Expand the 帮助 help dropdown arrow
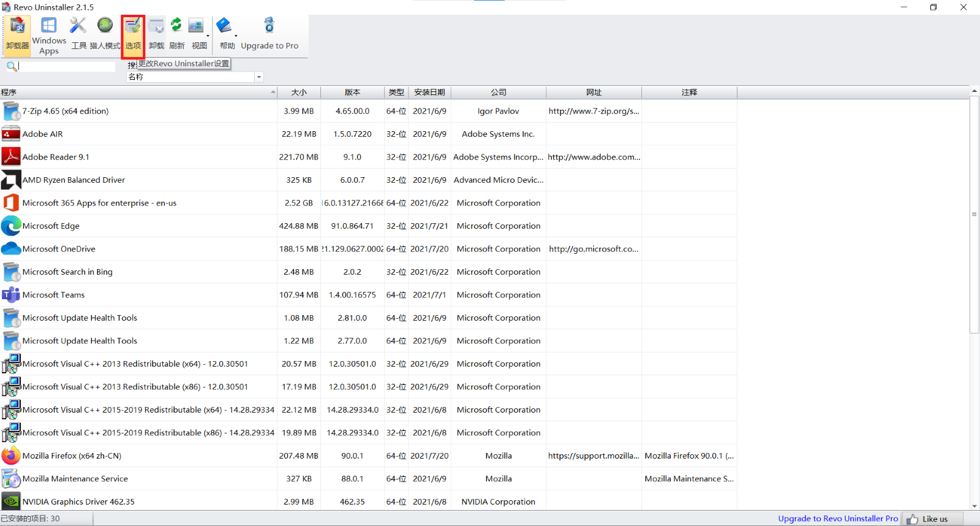The width and height of the screenshot is (980, 526). (x=236, y=36)
